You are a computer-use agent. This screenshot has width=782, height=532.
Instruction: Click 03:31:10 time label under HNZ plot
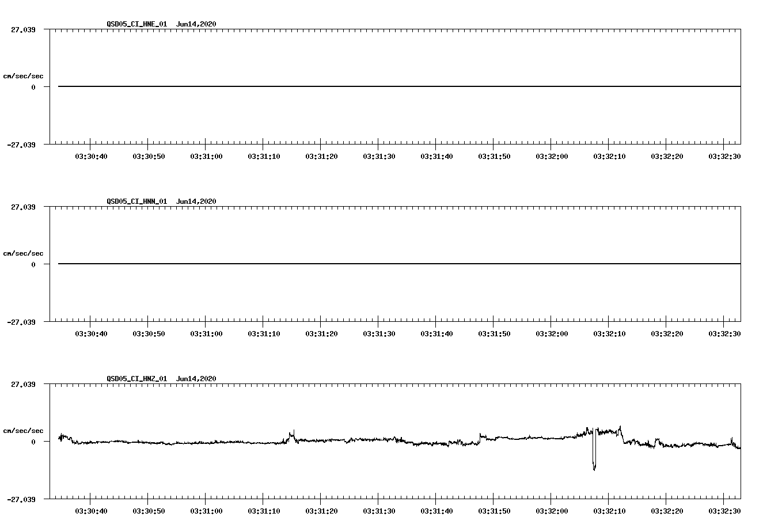(264, 511)
